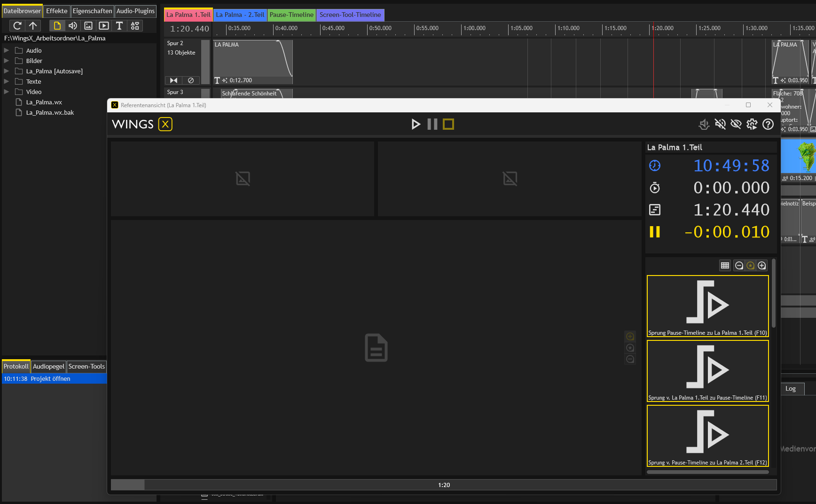Click the grid view icon above the jump buttons
This screenshot has height=504, width=816.
[x=725, y=265]
